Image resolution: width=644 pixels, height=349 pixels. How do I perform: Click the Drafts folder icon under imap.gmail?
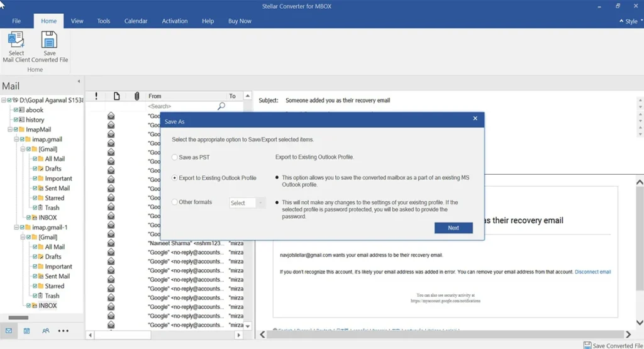tap(41, 169)
